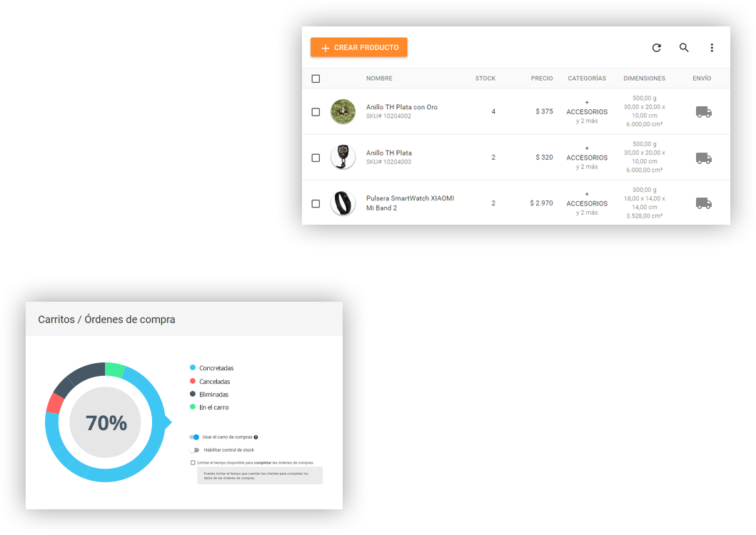Click the CREAR PRODUCTO button
Screen dimensions: 756x535
click(359, 48)
